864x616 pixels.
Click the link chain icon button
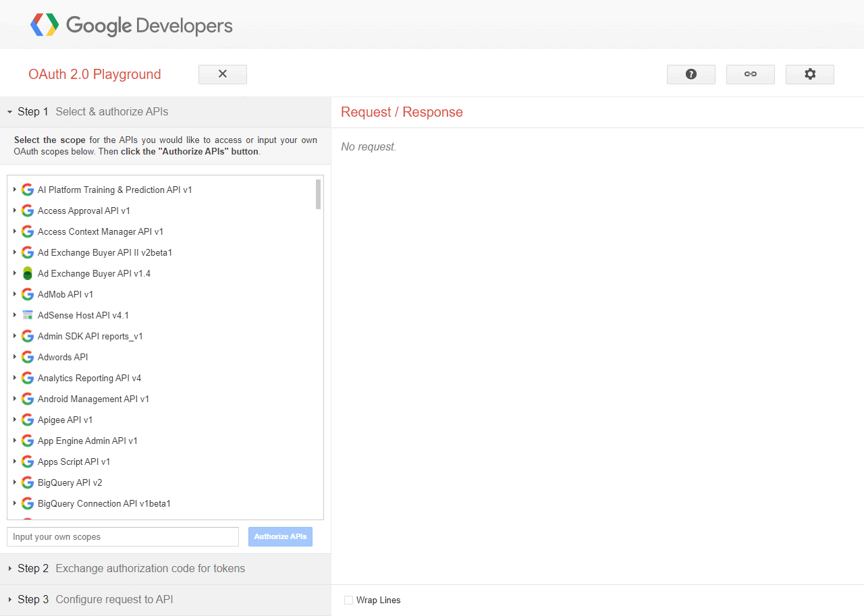[x=751, y=74]
